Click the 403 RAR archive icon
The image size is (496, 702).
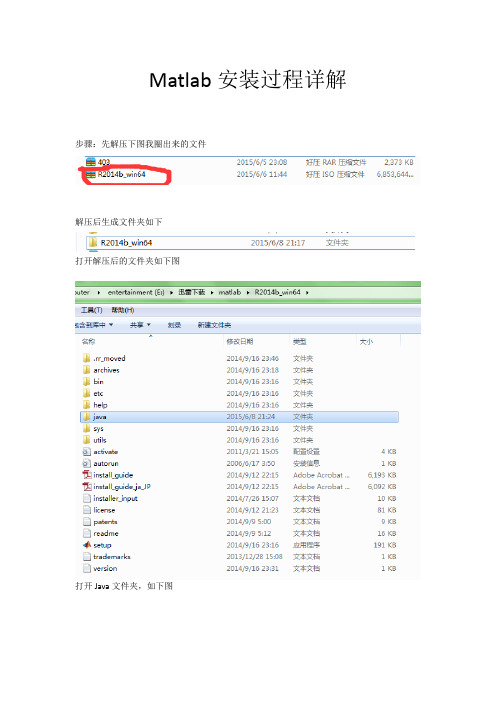(x=91, y=162)
